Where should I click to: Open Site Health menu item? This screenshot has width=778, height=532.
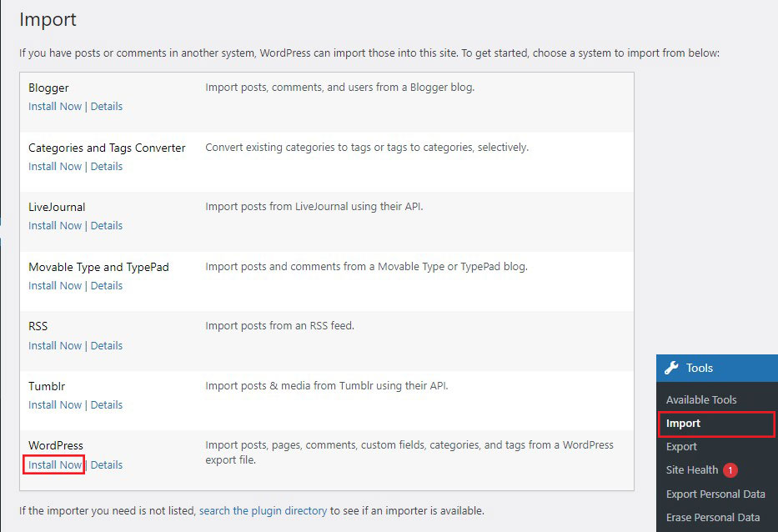click(x=691, y=470)
